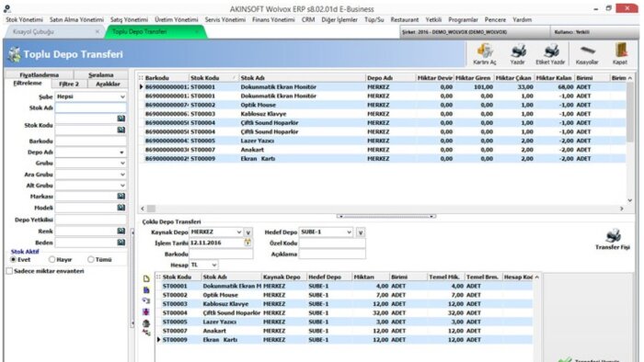
Task: Click lookup icon beside Markası field
Action: (x=121, y=197)
